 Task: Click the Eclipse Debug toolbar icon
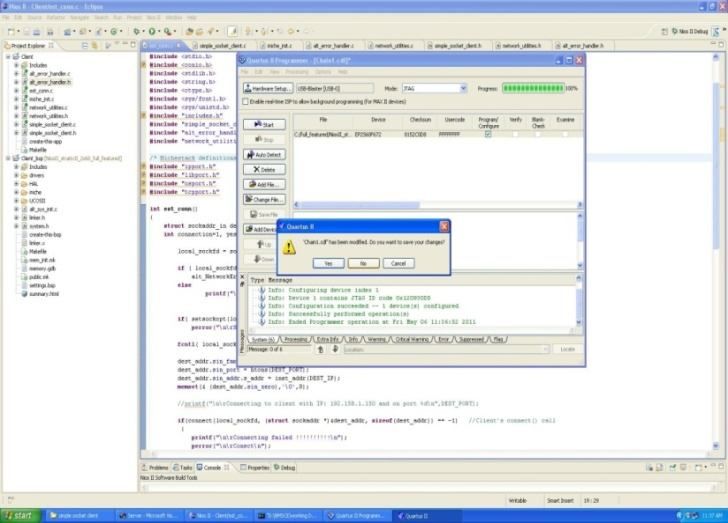(136, 32)
